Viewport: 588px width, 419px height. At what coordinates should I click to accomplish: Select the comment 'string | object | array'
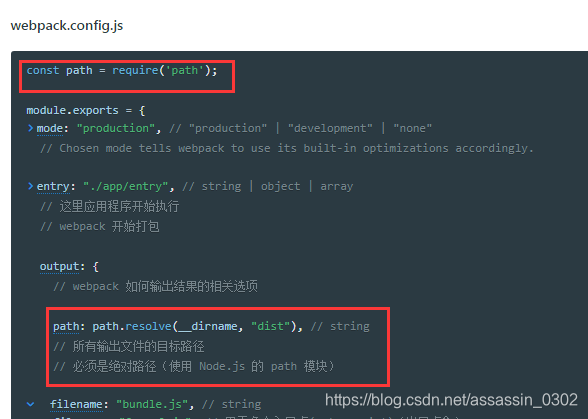tap(267, 186)
